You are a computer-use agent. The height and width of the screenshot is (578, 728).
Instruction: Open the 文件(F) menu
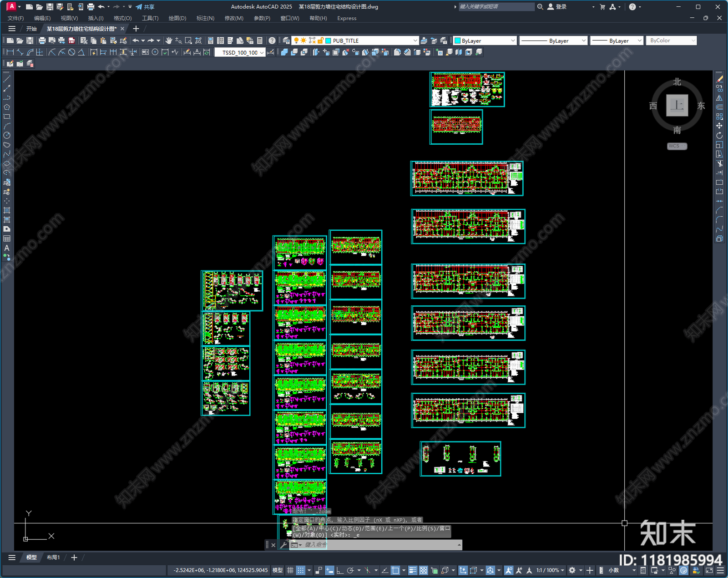[x=15, y=18]
